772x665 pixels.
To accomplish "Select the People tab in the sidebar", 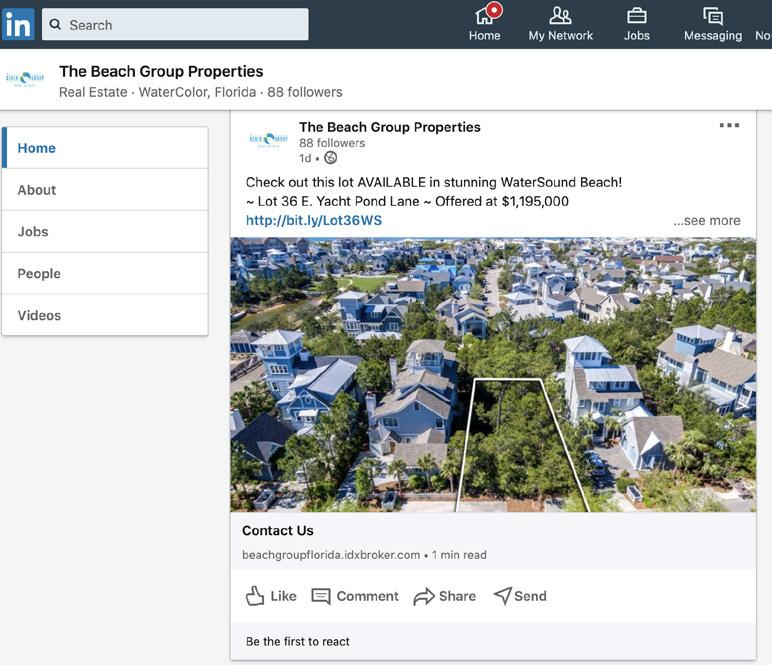I will click(105, 274).
